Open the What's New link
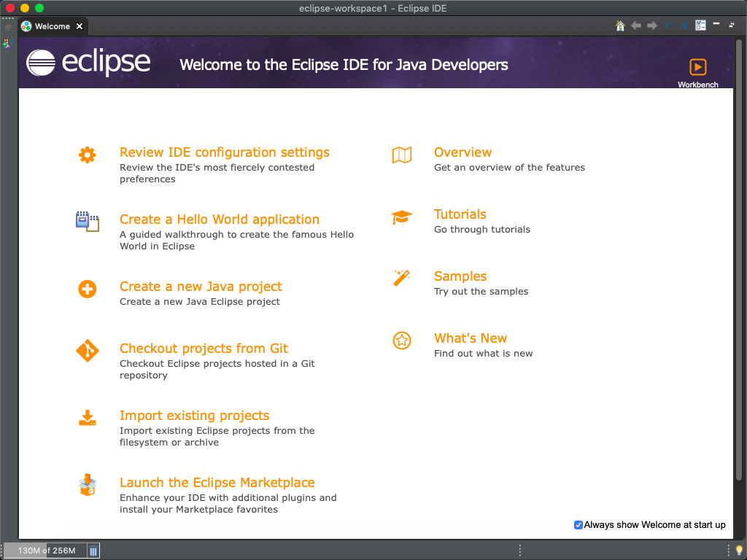The width and height of the screenshot is (747, 560). [x=471, y=338]
